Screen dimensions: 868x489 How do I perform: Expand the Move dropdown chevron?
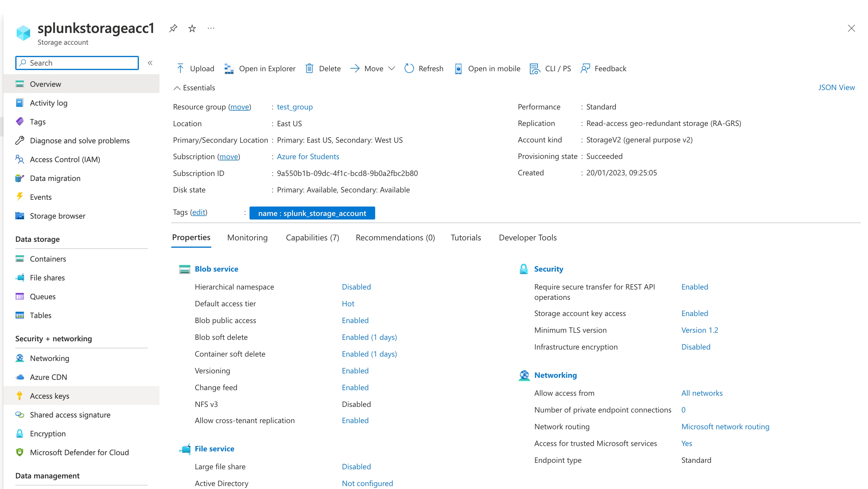[x=392, y=69]
